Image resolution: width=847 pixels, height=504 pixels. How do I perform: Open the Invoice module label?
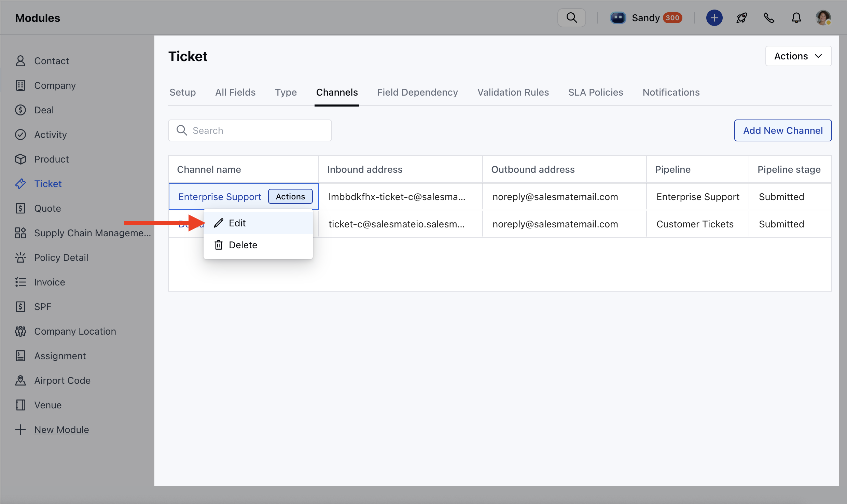pyautogui.click(x=50, y=282)
